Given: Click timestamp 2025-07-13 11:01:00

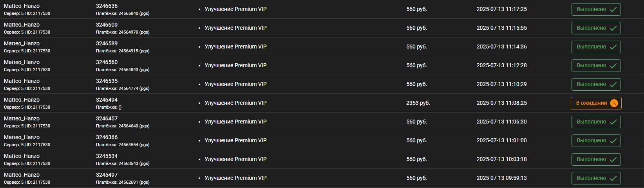Looking at the screenshot, I should pyautogui.click(x=501, y=140).
